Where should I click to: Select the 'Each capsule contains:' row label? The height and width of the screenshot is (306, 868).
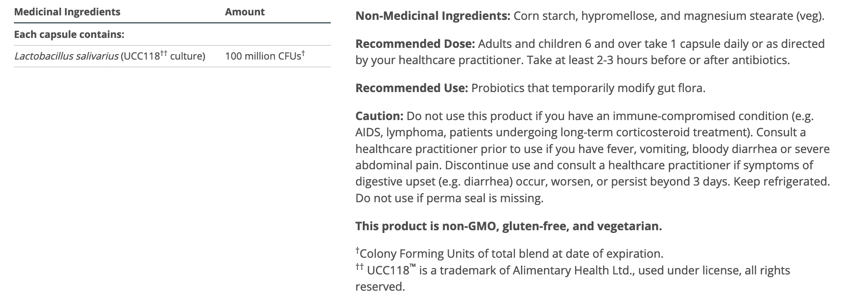click(69, 34)
